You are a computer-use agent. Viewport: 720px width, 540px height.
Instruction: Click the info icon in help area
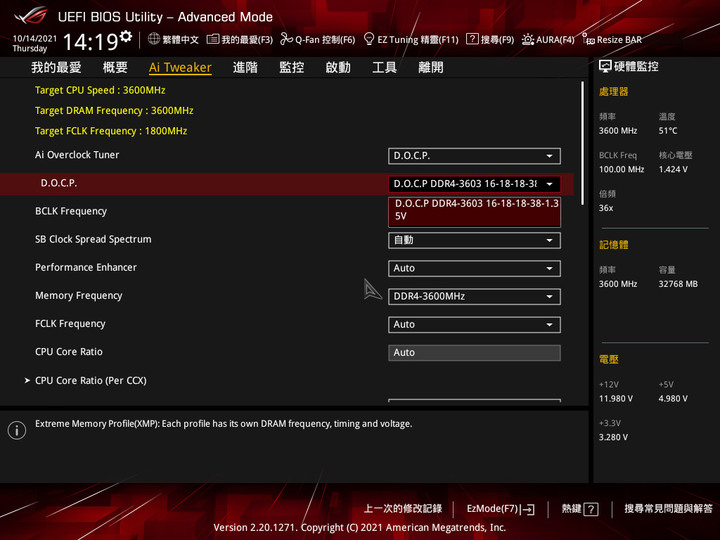pos(17,430)
